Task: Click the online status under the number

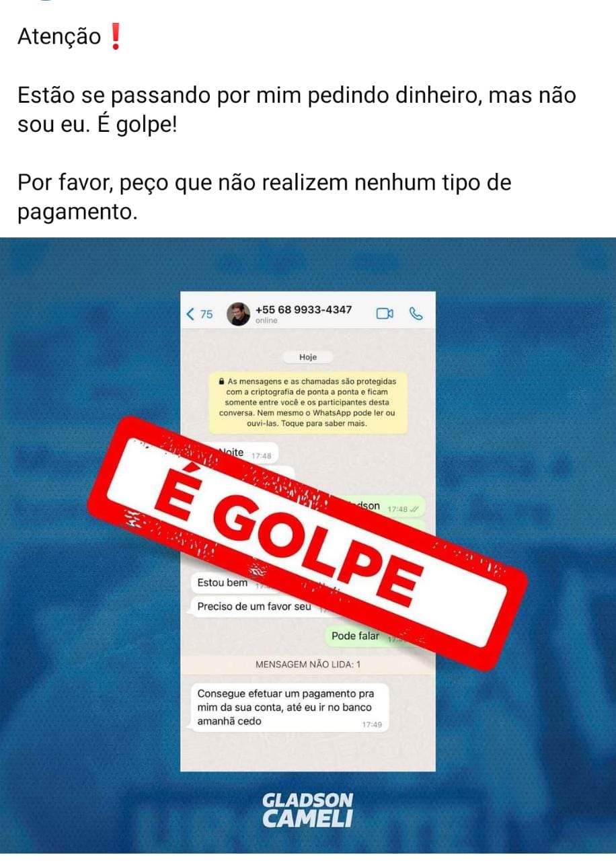Action: click(266, 322)
